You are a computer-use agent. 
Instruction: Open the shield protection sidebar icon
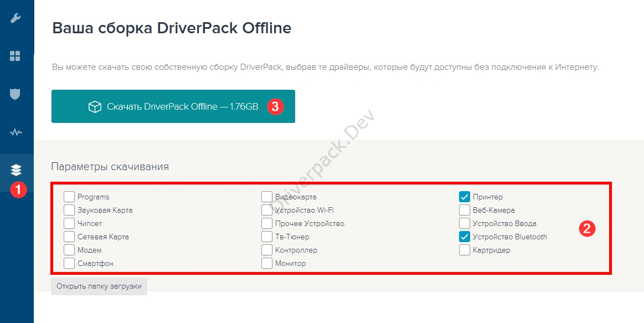15,94
